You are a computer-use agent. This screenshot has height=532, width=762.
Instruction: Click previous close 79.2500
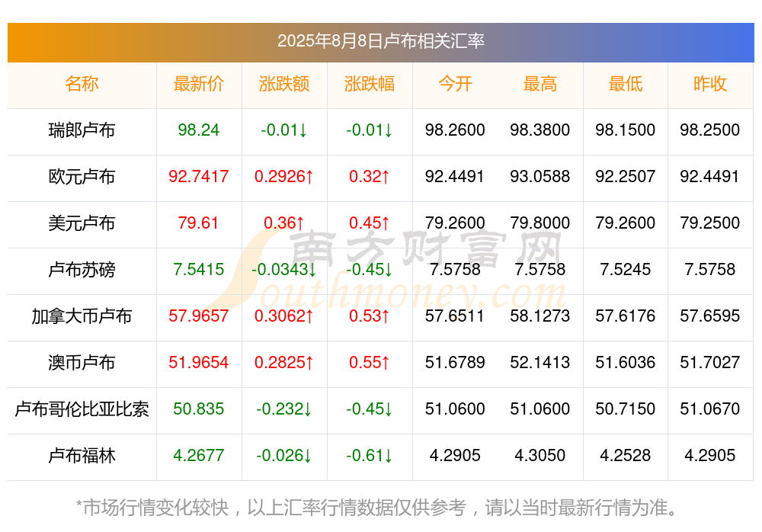click(x=710, y=223)
